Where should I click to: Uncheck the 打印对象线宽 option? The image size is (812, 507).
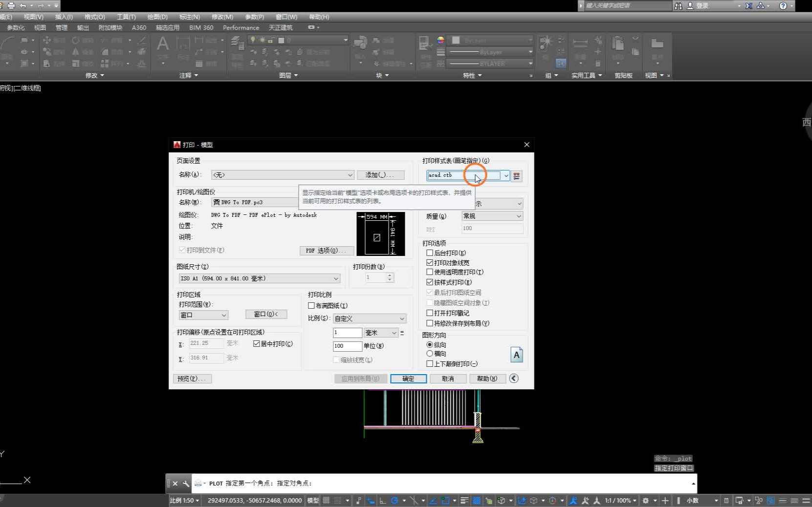430,262
